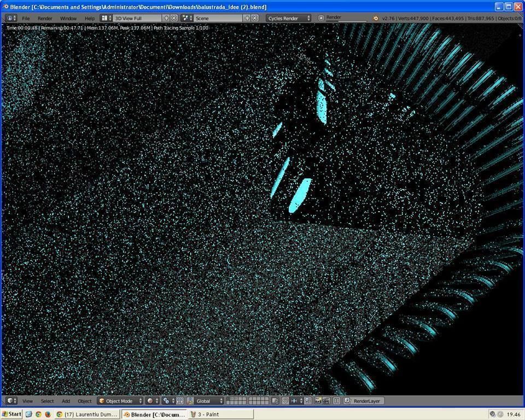
Task: Cancel the running render job
Action: (321, 18)
